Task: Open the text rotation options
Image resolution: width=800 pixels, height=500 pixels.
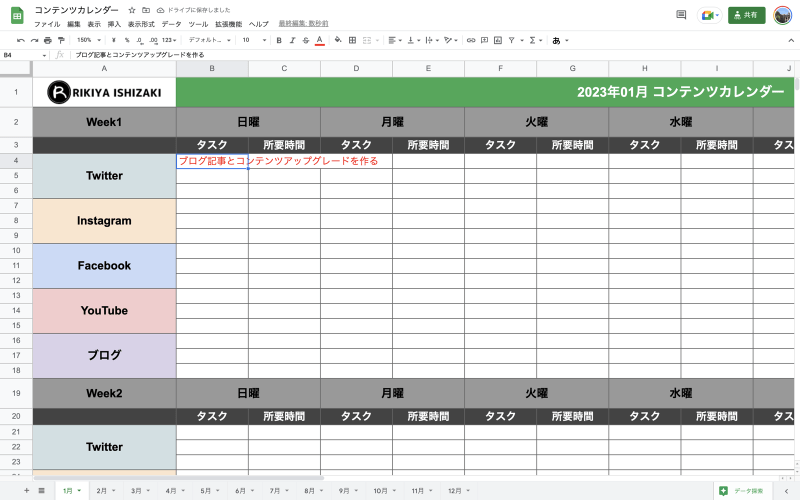Action: pos(451,40)
